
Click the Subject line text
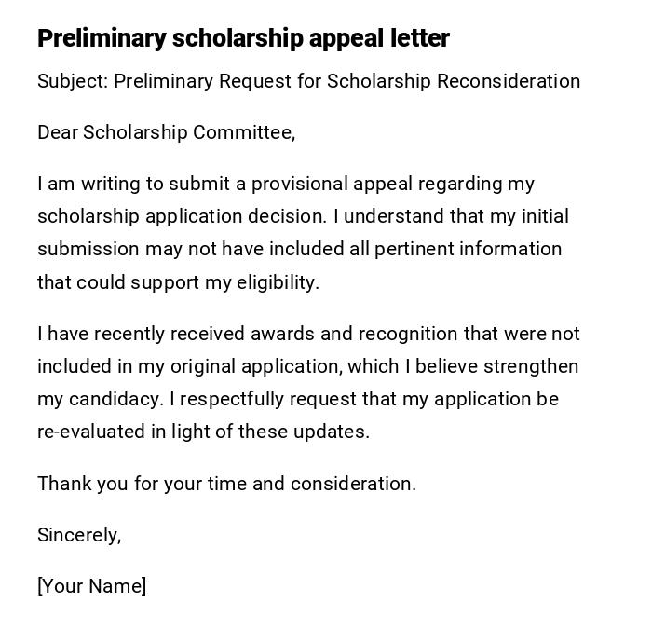(x=308, y=81)
